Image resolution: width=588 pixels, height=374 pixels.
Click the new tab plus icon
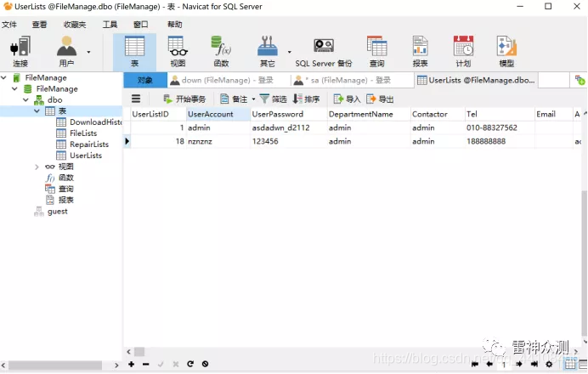[x=580, y=80]
